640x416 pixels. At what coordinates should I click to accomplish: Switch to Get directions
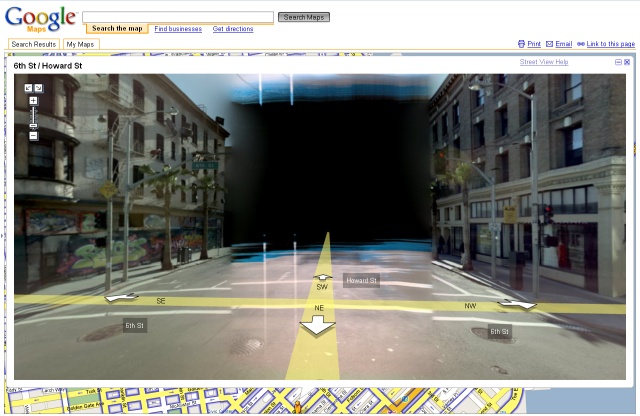pos(233,29)
